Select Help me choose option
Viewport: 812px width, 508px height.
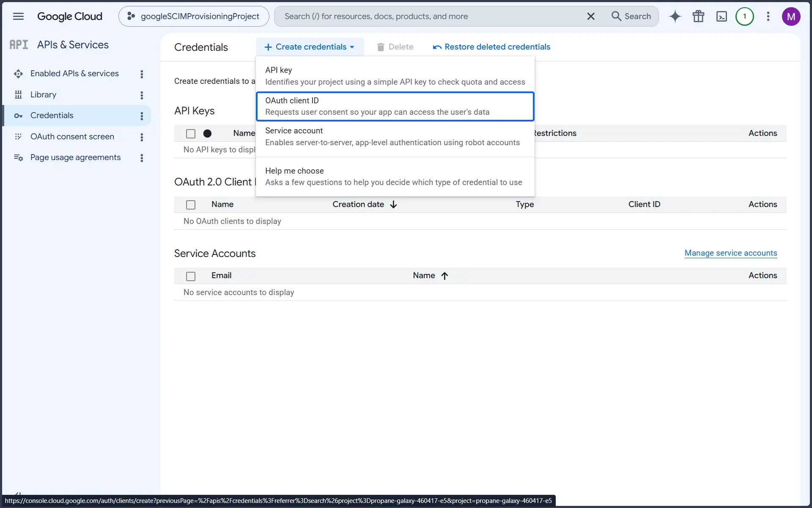(x=395, y=177)
